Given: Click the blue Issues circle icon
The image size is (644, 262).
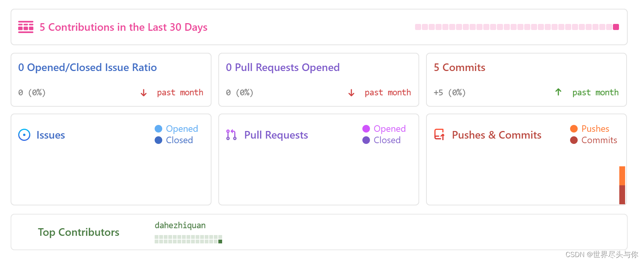Looking at the screenshot, I should coord(24,135).
